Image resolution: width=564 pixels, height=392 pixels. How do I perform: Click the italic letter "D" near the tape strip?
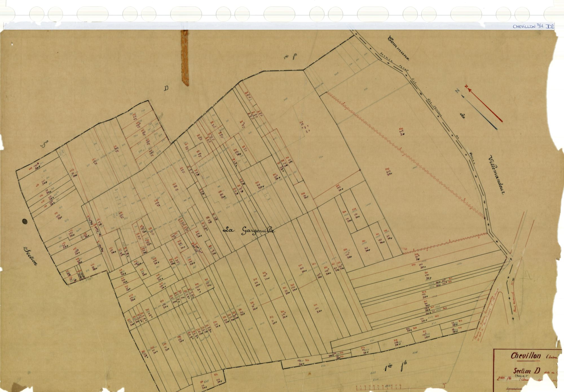[x=166, y=89]
